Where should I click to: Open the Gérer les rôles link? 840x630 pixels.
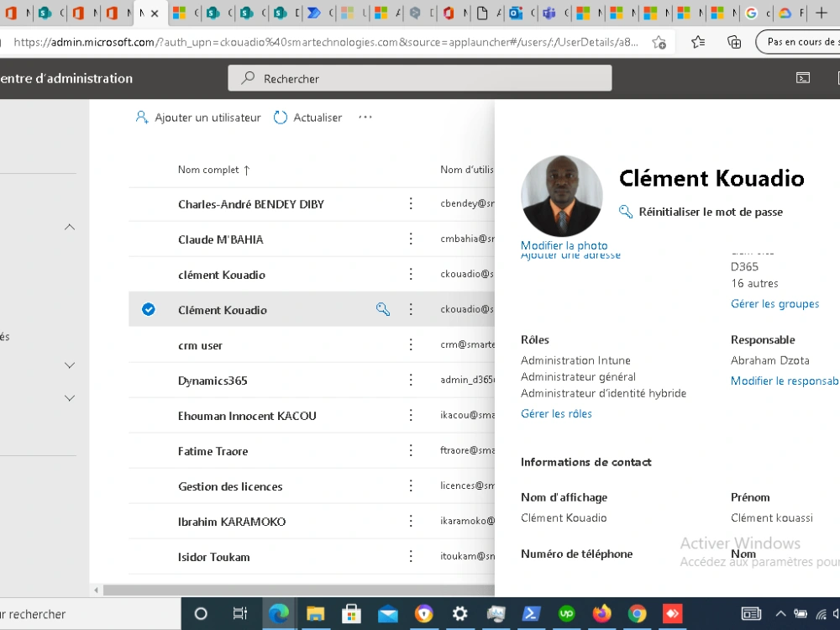pyautogui.click(x=556, y=413)
